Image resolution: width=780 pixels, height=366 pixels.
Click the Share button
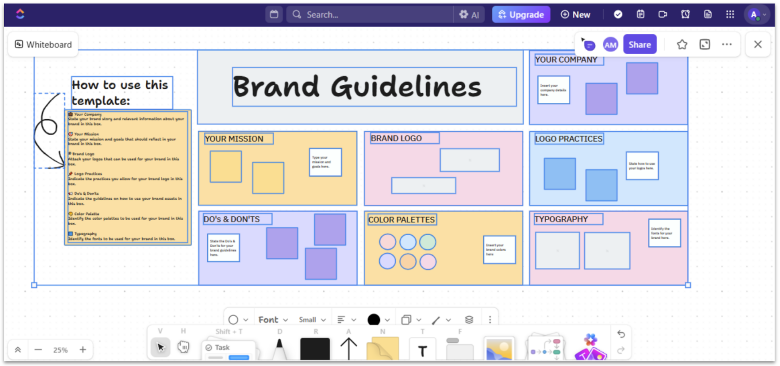pyautogui.click(x=640, y=45)
